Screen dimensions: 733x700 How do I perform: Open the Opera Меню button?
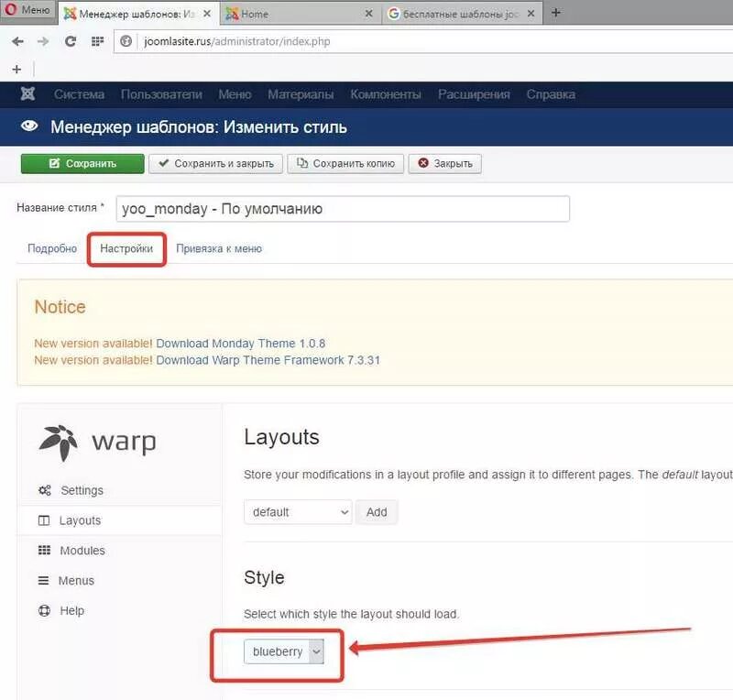click(27, 10)
